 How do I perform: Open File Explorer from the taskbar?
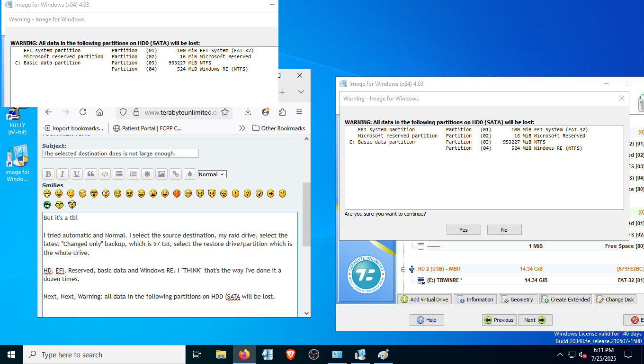click(x=221, y=355)
